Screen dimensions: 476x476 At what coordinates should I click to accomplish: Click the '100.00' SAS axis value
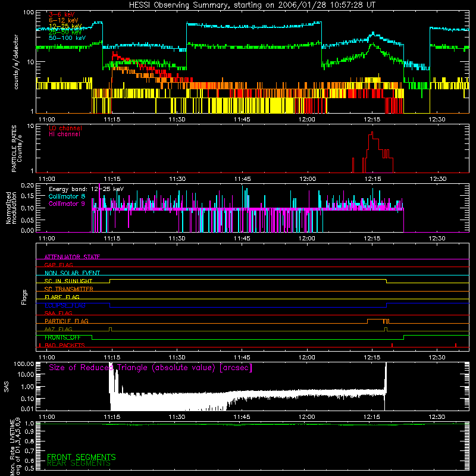tap(24, 364)
